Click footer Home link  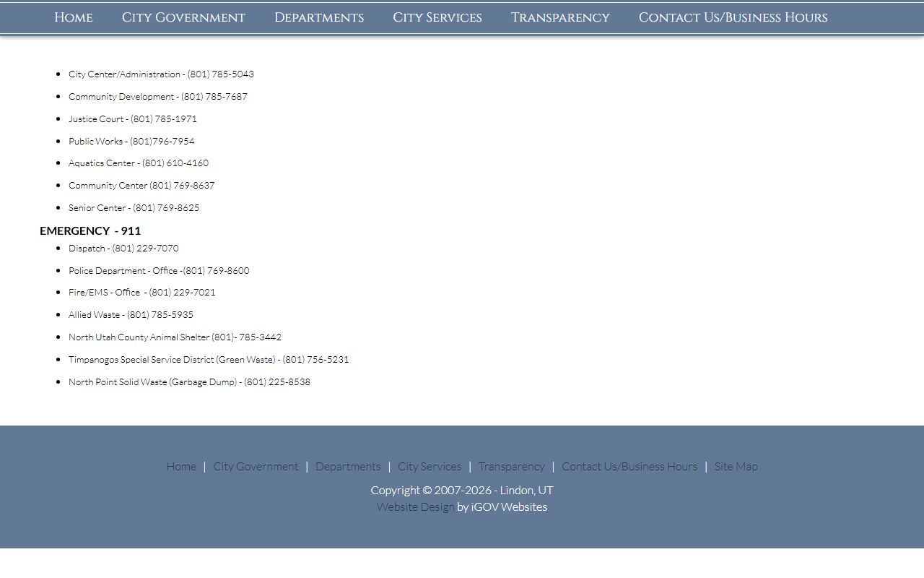181,466
